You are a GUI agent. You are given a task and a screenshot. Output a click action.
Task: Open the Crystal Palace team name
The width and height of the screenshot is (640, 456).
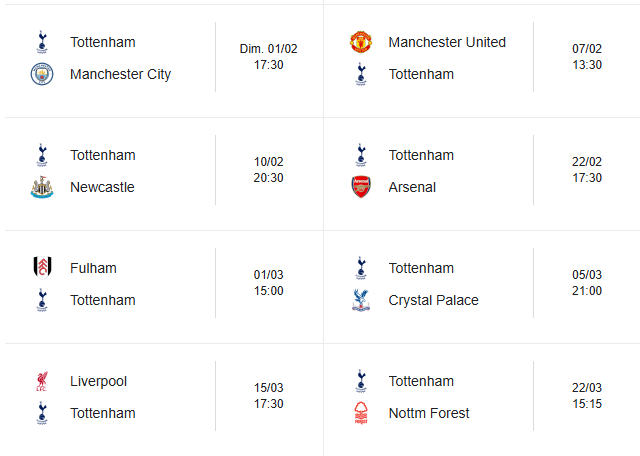pyautogui.click(x=433, y=300)
